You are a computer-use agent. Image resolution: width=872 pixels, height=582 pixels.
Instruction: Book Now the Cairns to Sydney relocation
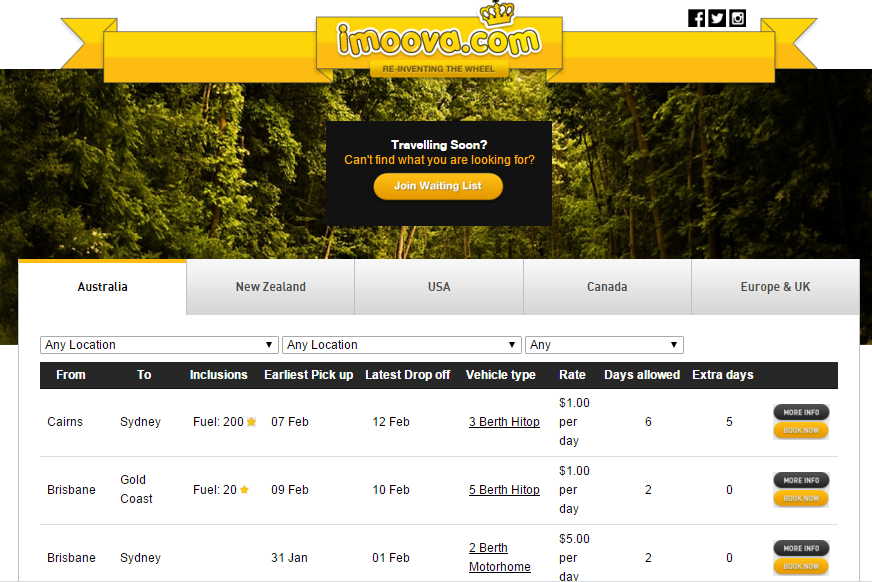coord(801,430)
